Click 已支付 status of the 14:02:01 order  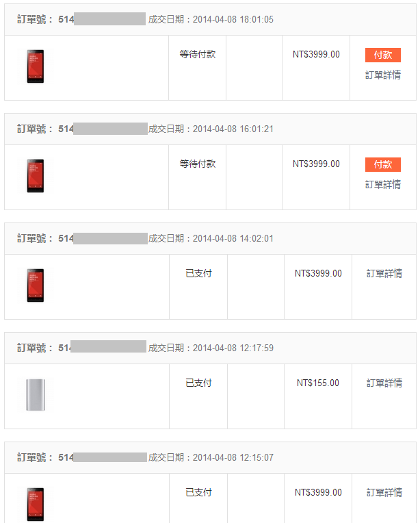pos(198,274)
